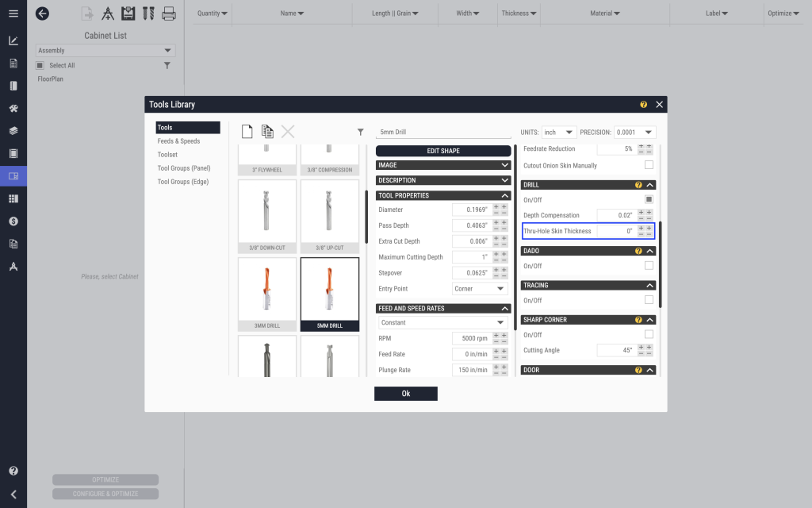Screen dimensions: 812x508
Task: Create a new tool with the blank page icon
Action: point(247,132)
